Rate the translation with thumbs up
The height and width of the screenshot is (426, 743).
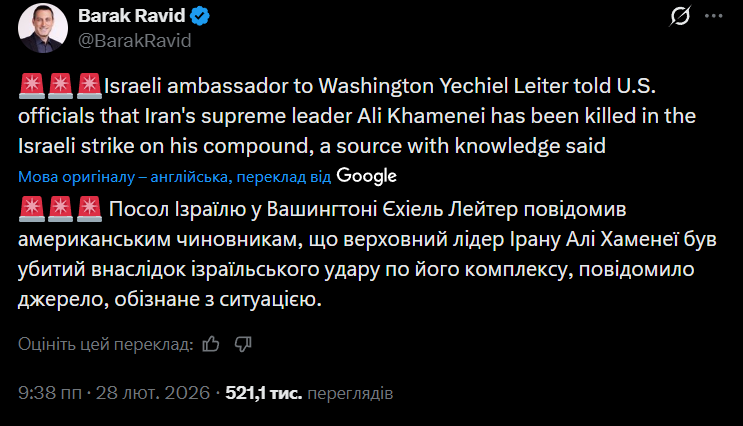click(x=211, y=344)
